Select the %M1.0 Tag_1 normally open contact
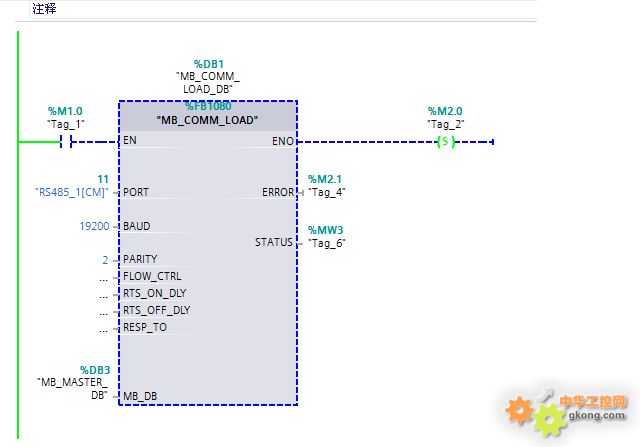 tap(66, 142)
